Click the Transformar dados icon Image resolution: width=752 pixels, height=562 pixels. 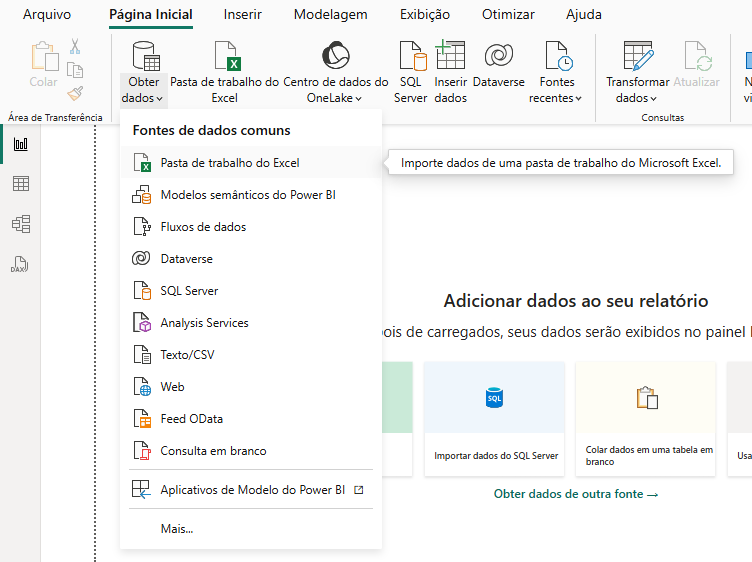click(x=638, y=56)
